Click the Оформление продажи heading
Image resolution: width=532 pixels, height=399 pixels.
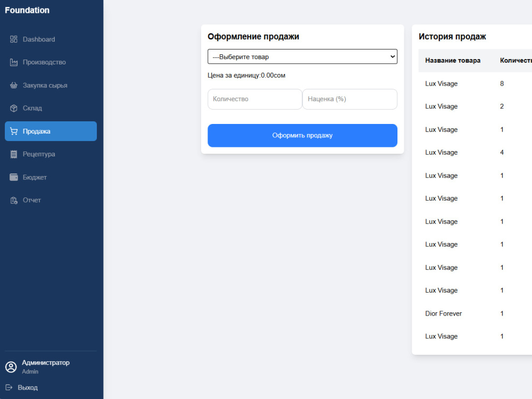(x=253, y=36)
